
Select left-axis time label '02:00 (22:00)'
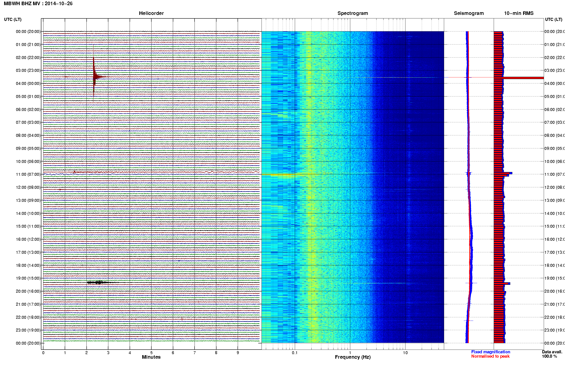28,58
